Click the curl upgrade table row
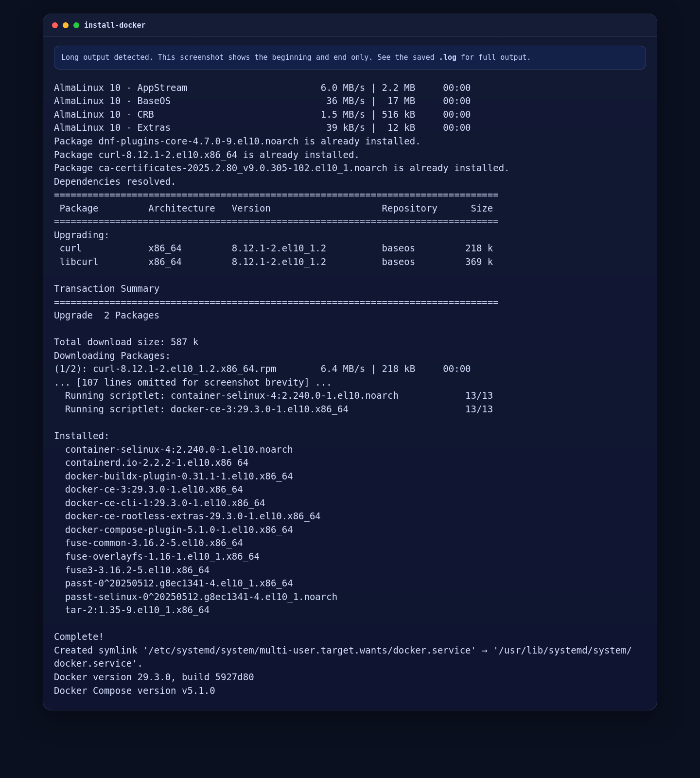Screen dimensions: 700x778 (276, 248)
